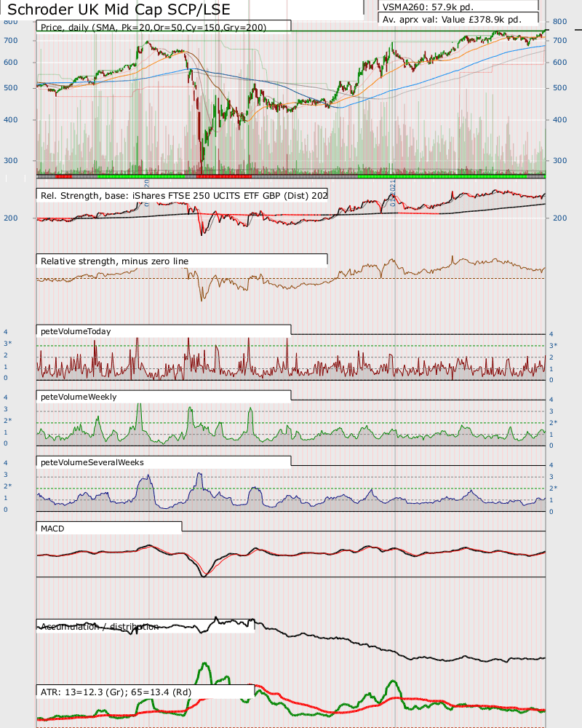Click the 2* level right of peteVolumeWeekly
582x728 pixels.
click(553, 422)
